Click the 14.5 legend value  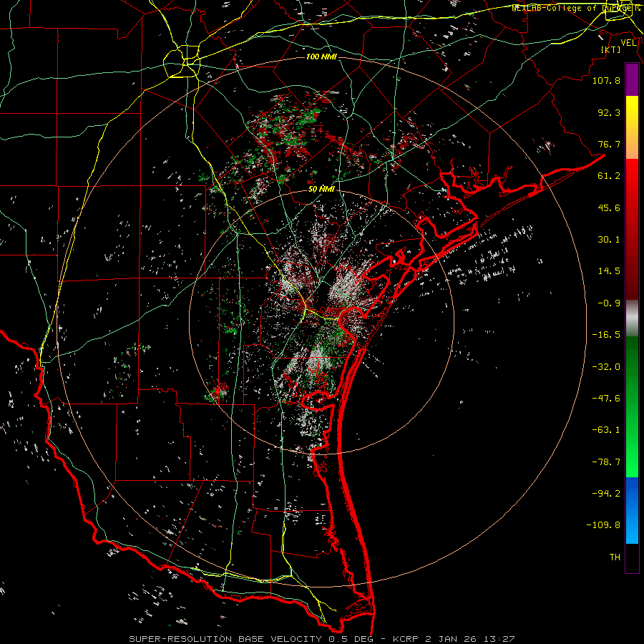pyautogui.click(x=609, y=271)
